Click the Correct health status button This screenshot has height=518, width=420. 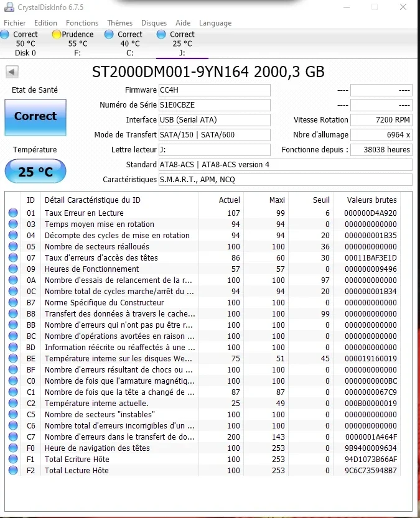pyautogui.click(x=35, y=118)
